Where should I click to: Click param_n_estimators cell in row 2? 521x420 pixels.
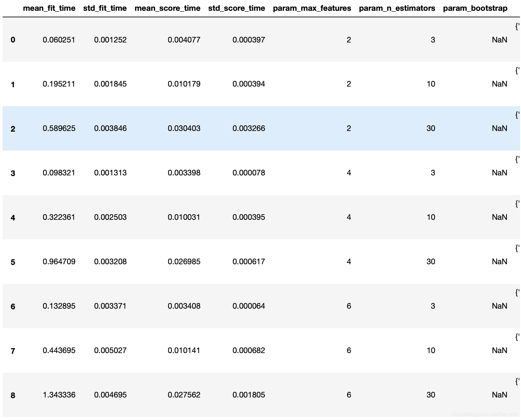[x=431, y=128]
